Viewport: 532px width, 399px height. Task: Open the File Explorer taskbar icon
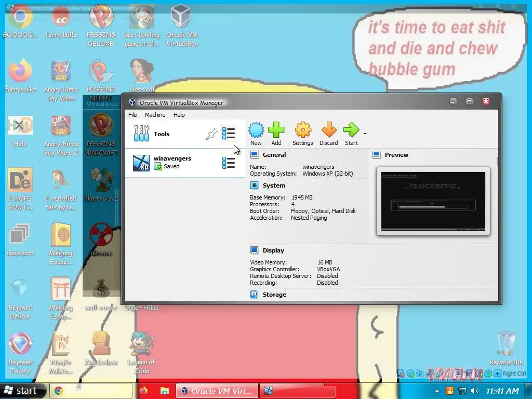click(164, 391)
